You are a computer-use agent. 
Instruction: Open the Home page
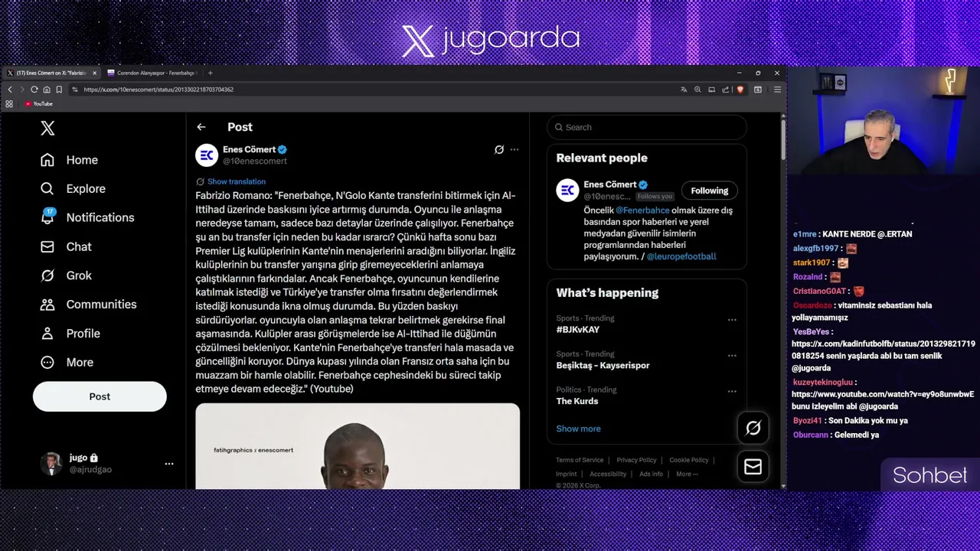[70, 160]
